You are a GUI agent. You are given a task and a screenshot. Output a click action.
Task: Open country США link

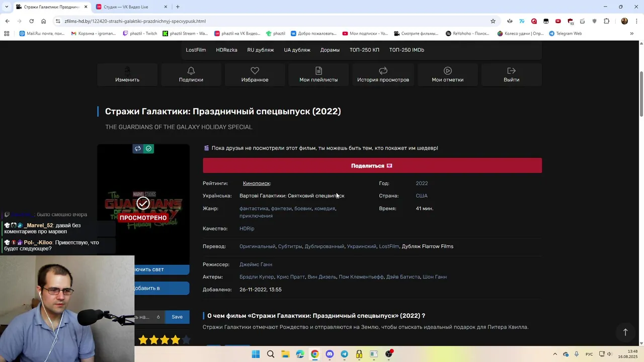422,196
